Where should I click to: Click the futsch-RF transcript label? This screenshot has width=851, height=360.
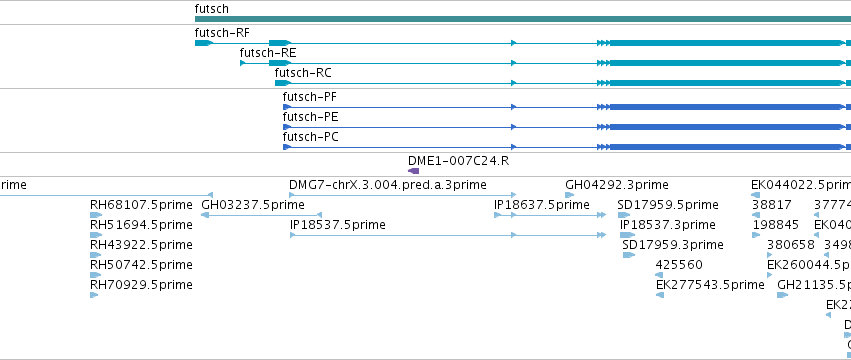[222, 33]
